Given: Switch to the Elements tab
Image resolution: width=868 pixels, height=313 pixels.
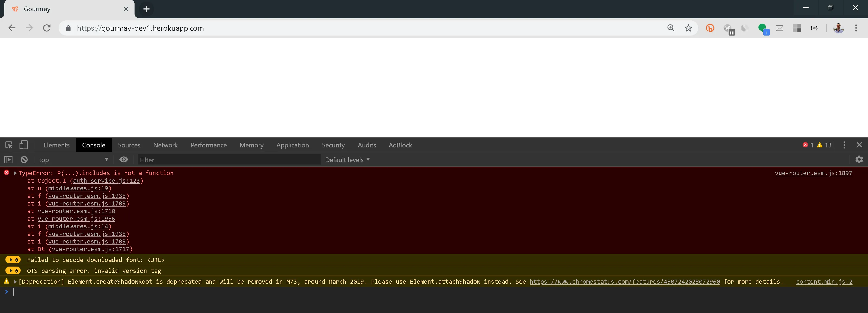Looking at the screenshot, I should [57, 145].
